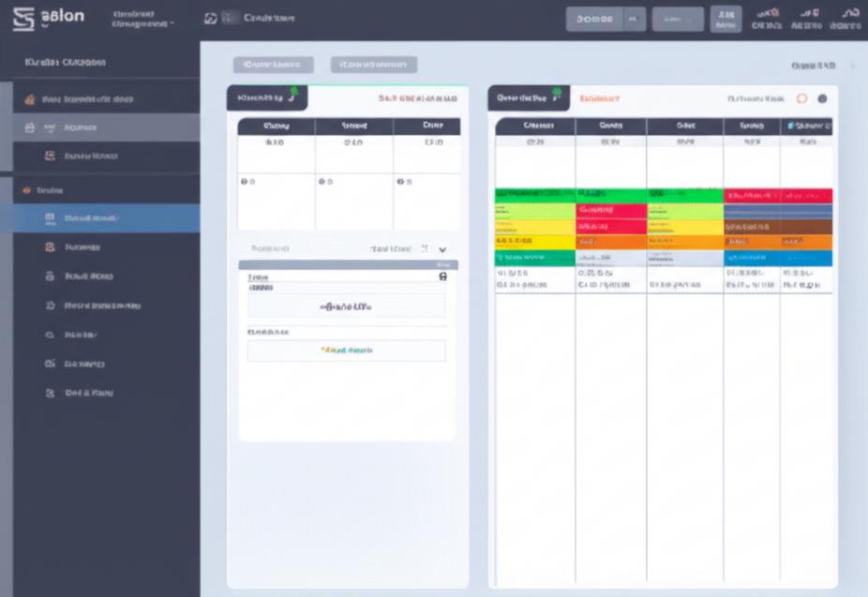Click the last sidebar item's icon
Viewport: 868px width, 597px height.
pyautogui.click(x=51, y=393)
